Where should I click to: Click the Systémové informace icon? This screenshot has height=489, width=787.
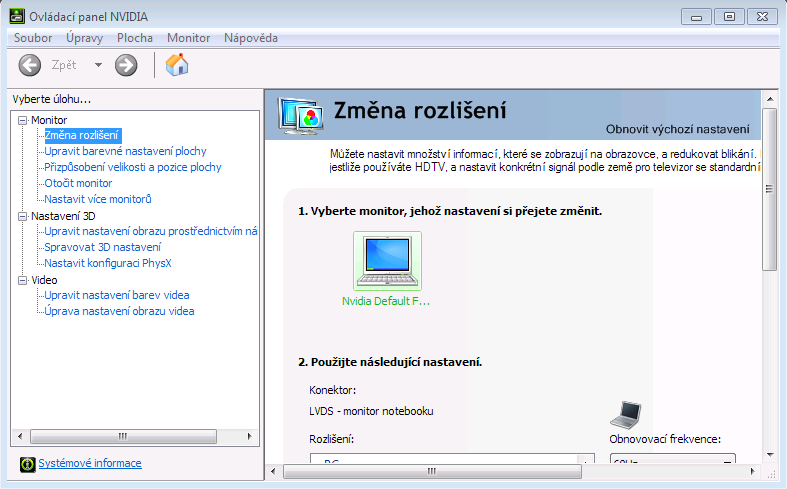28,464
